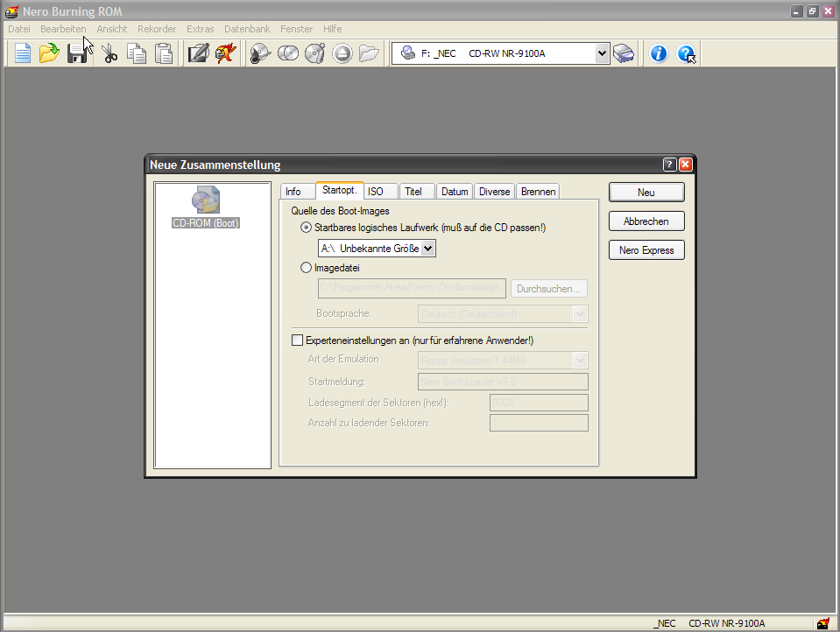This screenshot has height=632, width=840.
Task: Restore down the Nero Burning ROM window
Action: 813,11
